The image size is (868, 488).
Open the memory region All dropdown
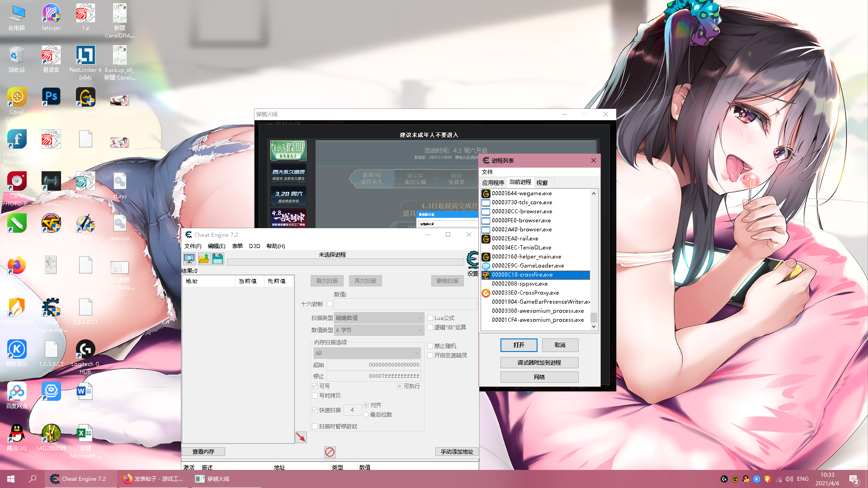tap(367, 353)
